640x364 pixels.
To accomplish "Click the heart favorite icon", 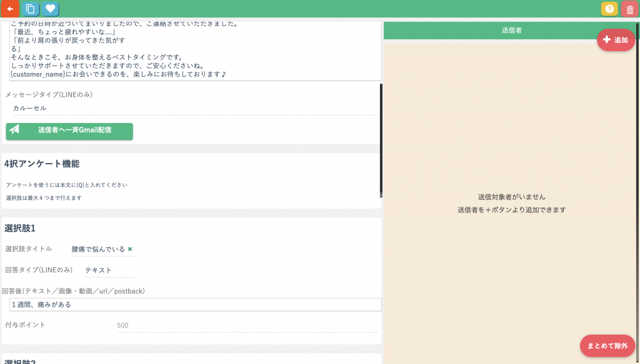I will click(51, 9).
